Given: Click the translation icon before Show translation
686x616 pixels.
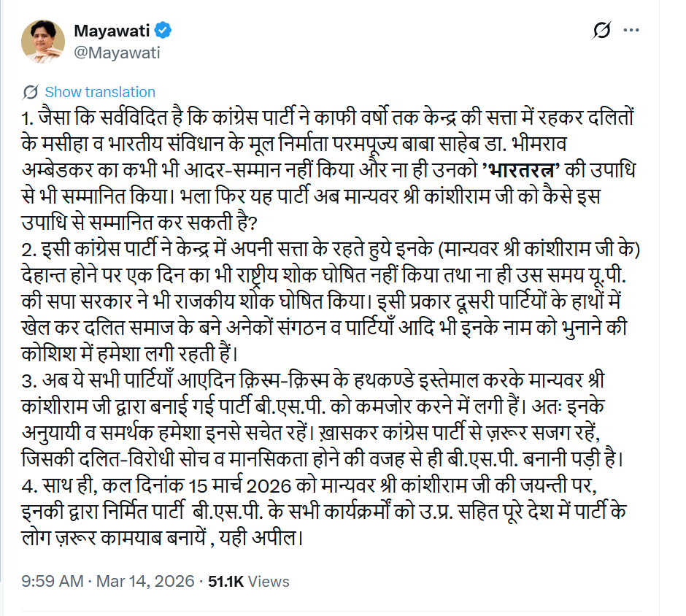Looking at the screenshot, I should [x=31, y=92].
